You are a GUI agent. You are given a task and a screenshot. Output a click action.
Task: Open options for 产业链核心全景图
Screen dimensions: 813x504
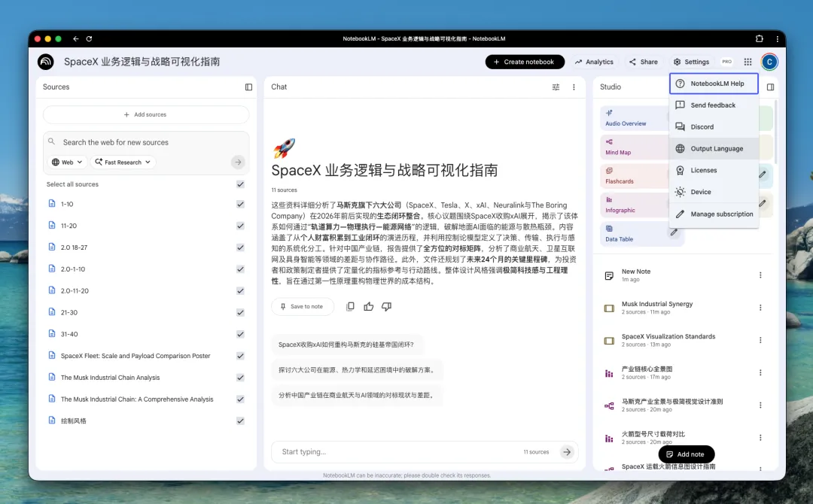760,372
